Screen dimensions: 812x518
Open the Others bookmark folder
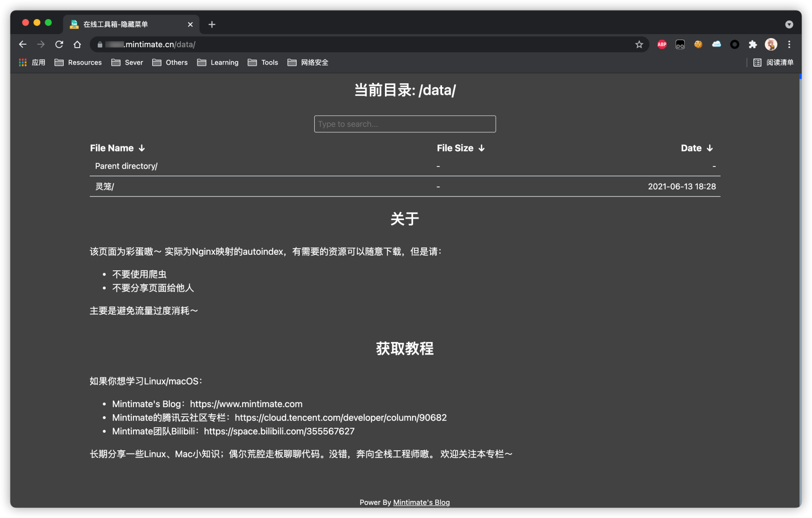coord(170,62)
